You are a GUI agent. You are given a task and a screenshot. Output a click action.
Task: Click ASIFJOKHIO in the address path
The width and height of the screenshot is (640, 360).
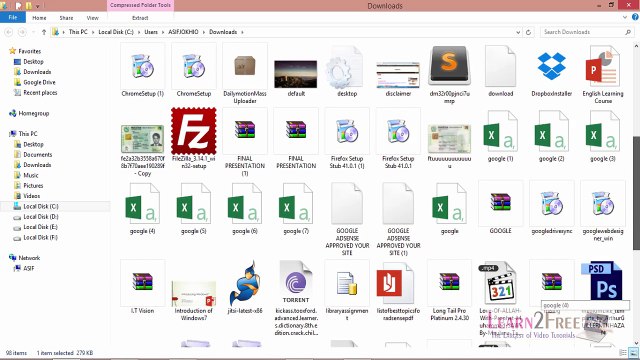coord(183,32)
